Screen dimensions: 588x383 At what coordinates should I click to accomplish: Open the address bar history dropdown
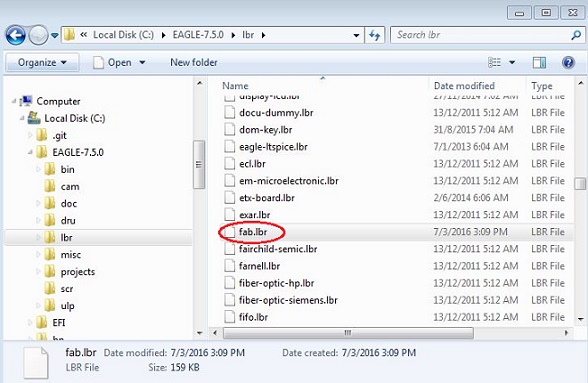tap(356, 35)
